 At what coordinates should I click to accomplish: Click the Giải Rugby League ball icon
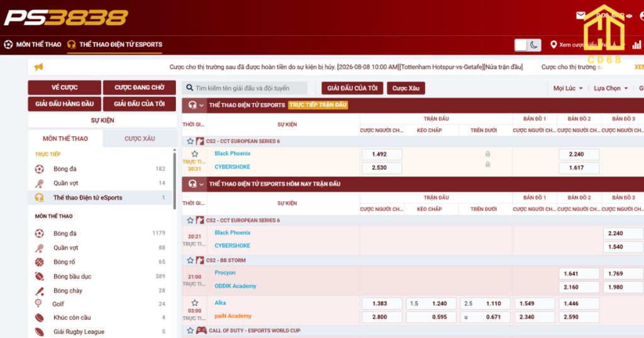[40, 332]
